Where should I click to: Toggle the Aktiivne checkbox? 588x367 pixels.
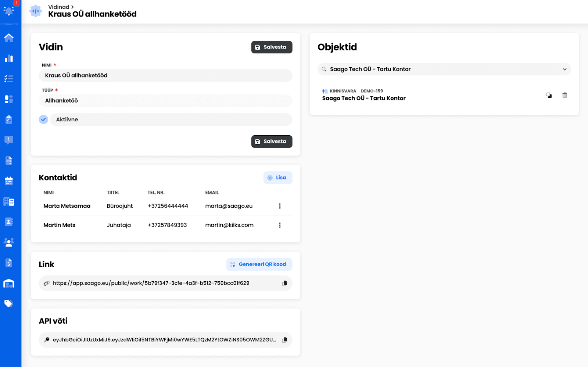[43, 120]
